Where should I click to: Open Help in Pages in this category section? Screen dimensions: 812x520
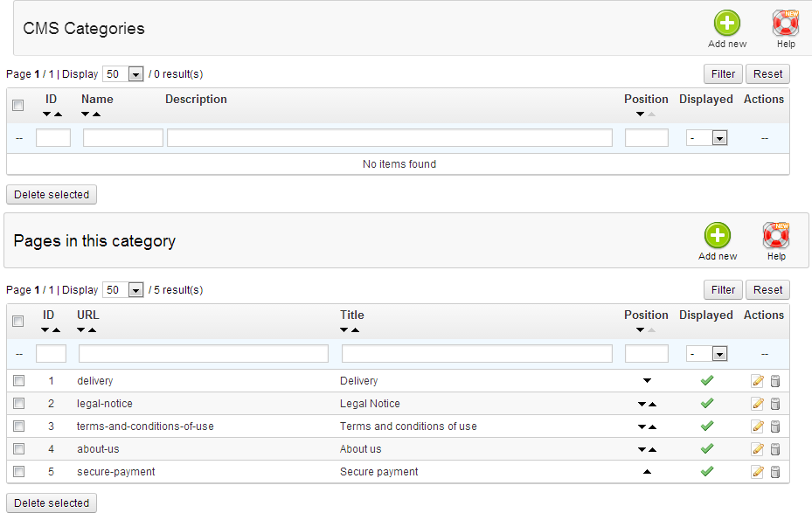pyautogui.click(x=775, y=236)
